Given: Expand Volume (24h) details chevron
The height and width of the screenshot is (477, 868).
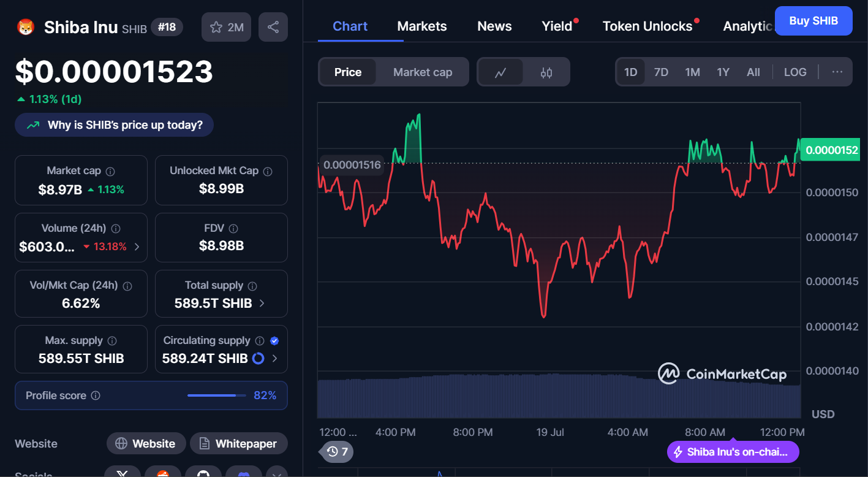Looking at the screenshot, I should tap(137, 247).
